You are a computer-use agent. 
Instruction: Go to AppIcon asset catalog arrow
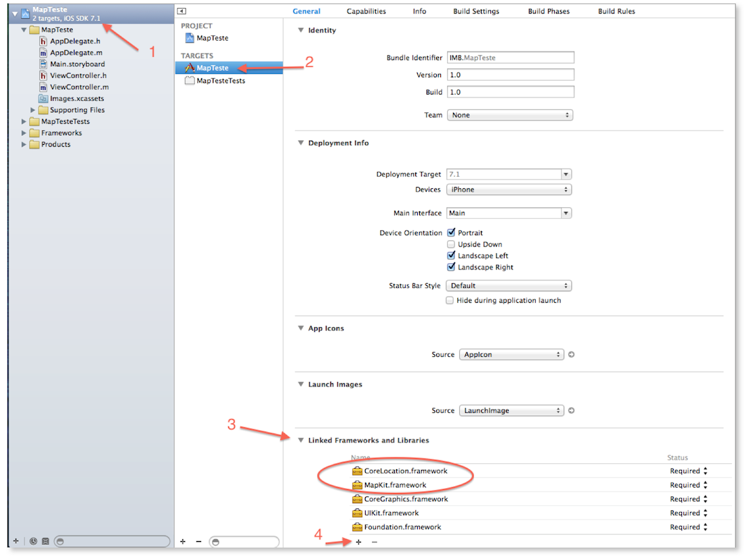[572, 354]
